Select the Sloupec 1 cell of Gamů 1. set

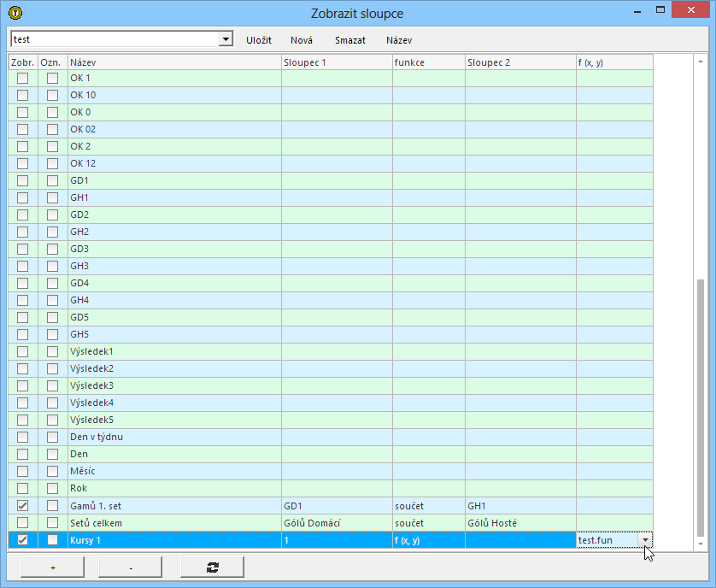(x=337, y=506)
